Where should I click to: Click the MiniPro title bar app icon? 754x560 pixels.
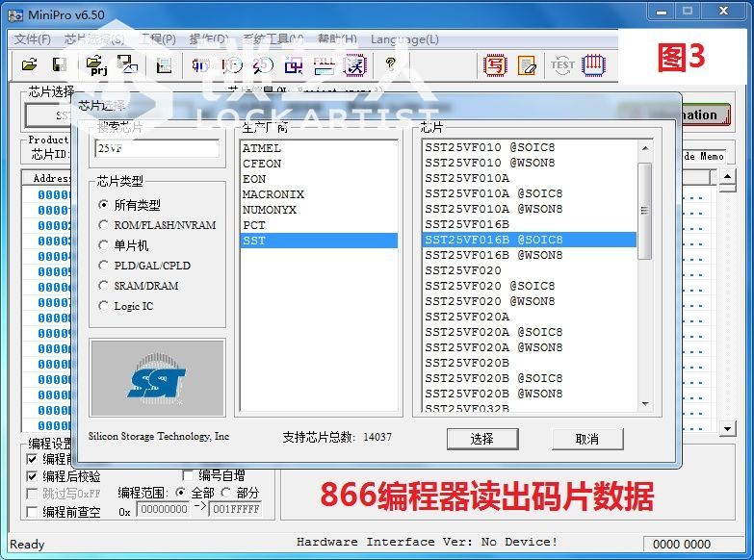tap(15, 14)
